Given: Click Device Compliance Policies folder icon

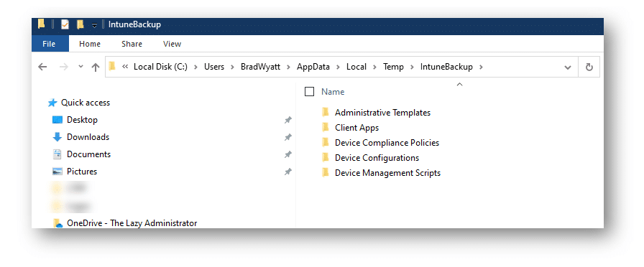Looking at the screenshot, I should 326,142.
